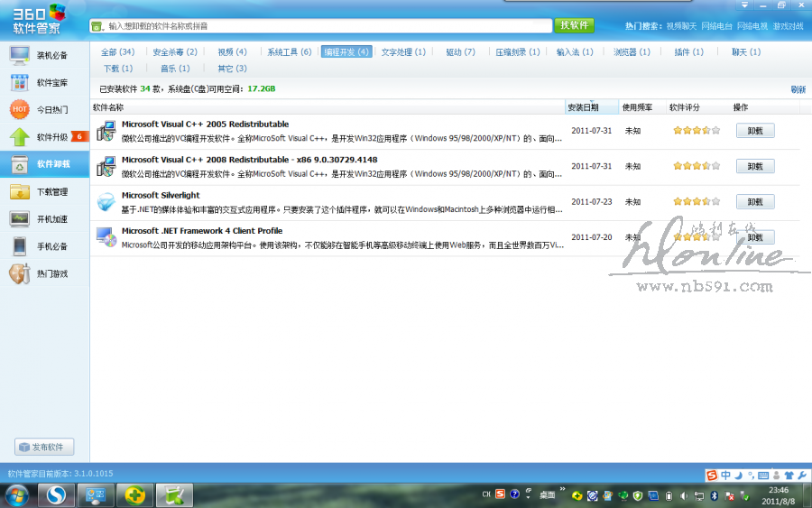The width and height of the screenshot is (812, 508).
Task: Sort list by 安装日期 column header
Action: [584, 107]
